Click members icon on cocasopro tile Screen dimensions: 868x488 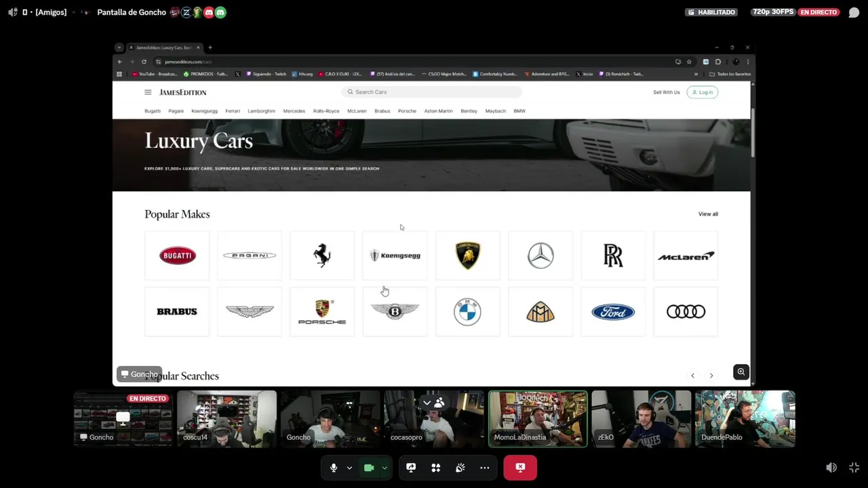[x=439, y=403]
